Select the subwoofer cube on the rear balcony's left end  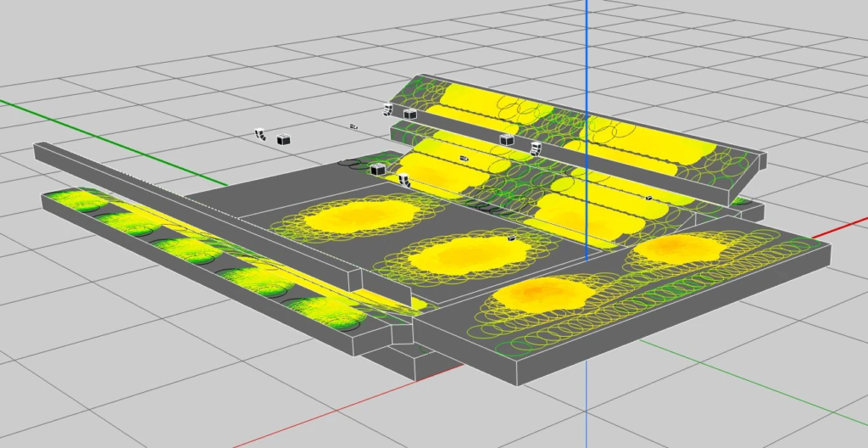(409, 114)
